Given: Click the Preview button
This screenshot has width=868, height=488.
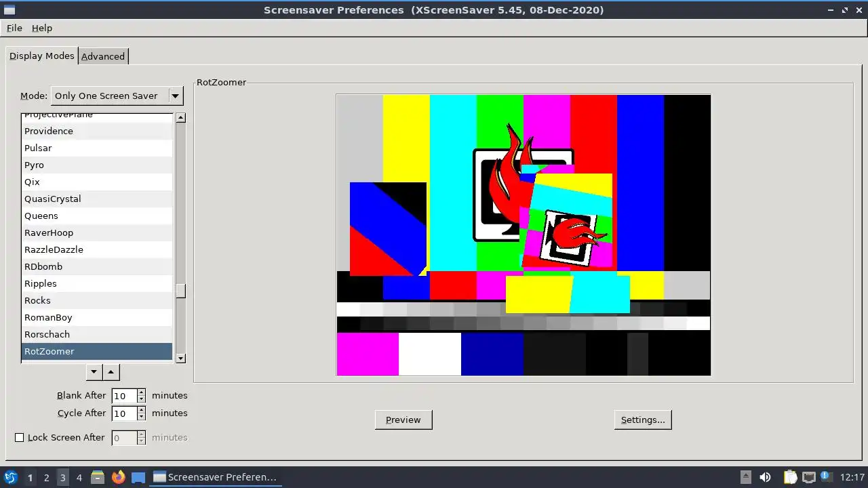Looking at the screenshot, I should pos(403,420).
